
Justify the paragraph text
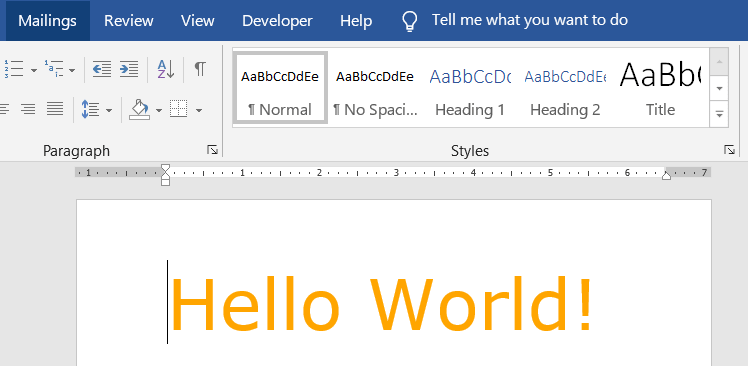55,110
